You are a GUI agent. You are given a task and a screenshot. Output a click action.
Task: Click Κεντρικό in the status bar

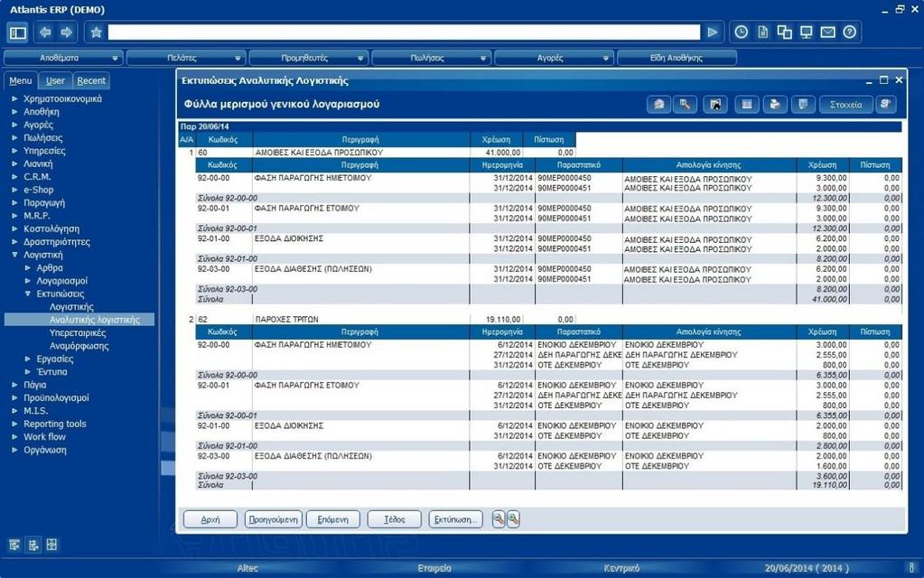621,568
